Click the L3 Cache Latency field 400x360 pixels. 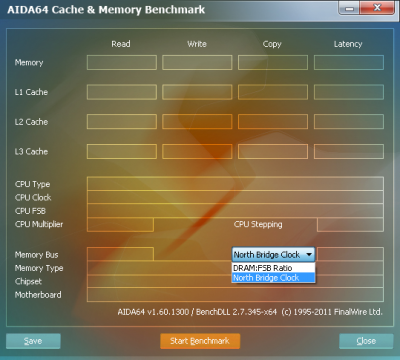pyautogui.click(x=349, y=151)
